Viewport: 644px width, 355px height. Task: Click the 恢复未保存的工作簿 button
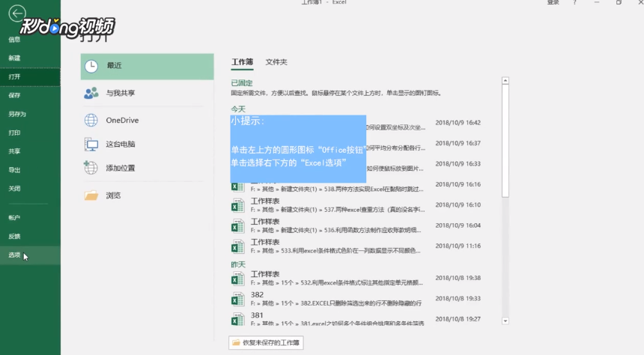coord(266,343)
